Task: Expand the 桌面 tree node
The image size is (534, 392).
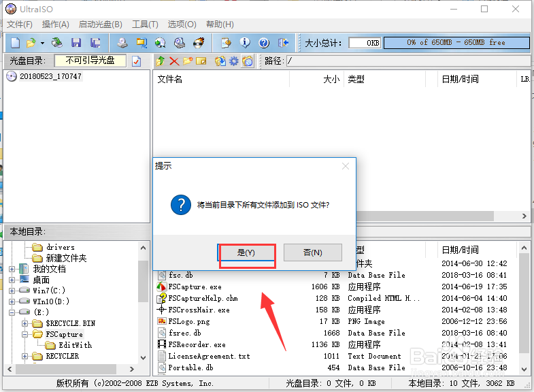Action: point(12,280)
